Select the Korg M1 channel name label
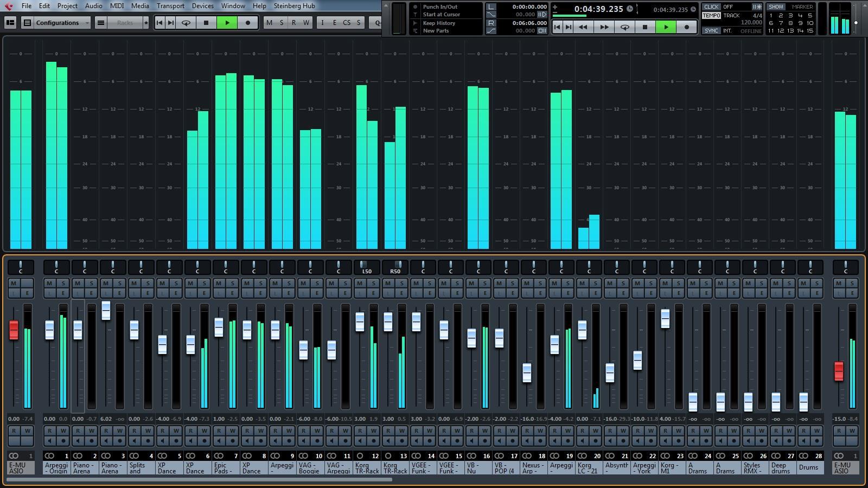The height and width of the screenshot is (488, 868). 672,468
